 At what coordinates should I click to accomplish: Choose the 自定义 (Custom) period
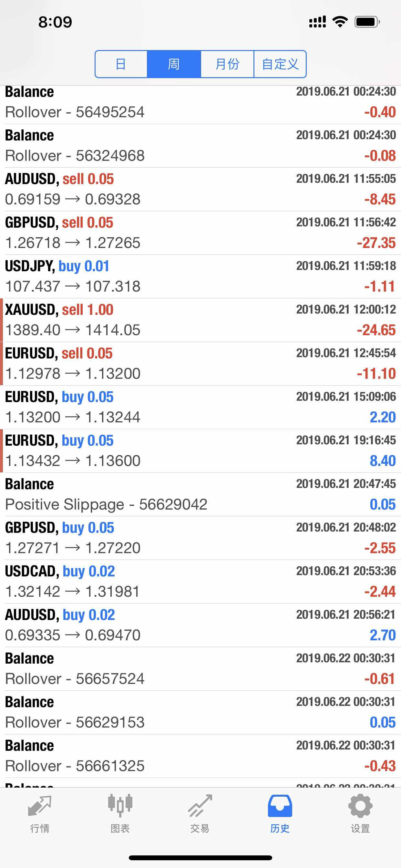(280, 64)
